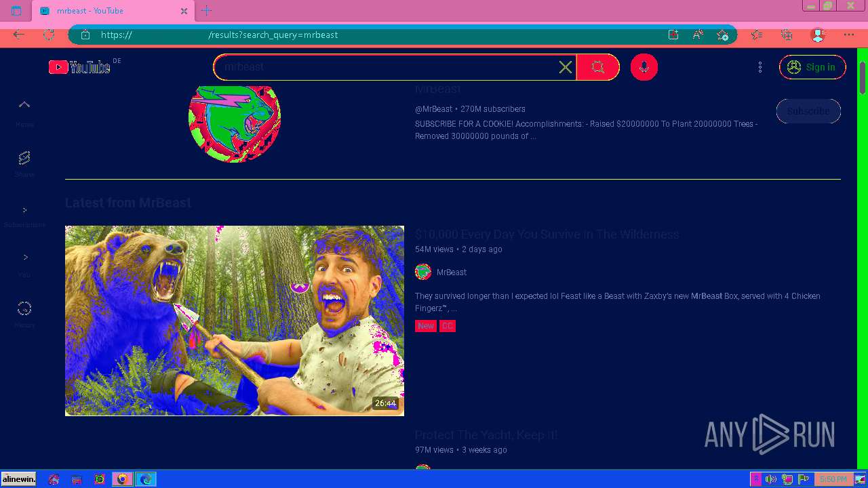Subscribe to the MrBeast channel

(808, 111)
